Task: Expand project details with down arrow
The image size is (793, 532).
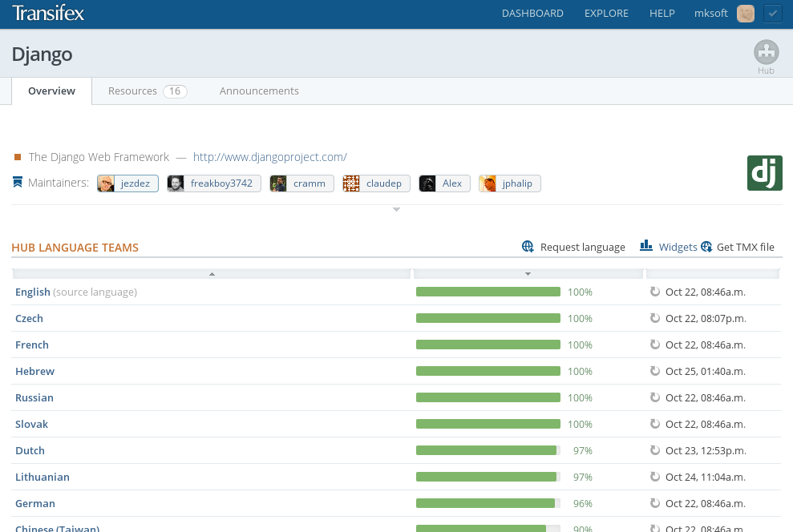Action: 396,209
